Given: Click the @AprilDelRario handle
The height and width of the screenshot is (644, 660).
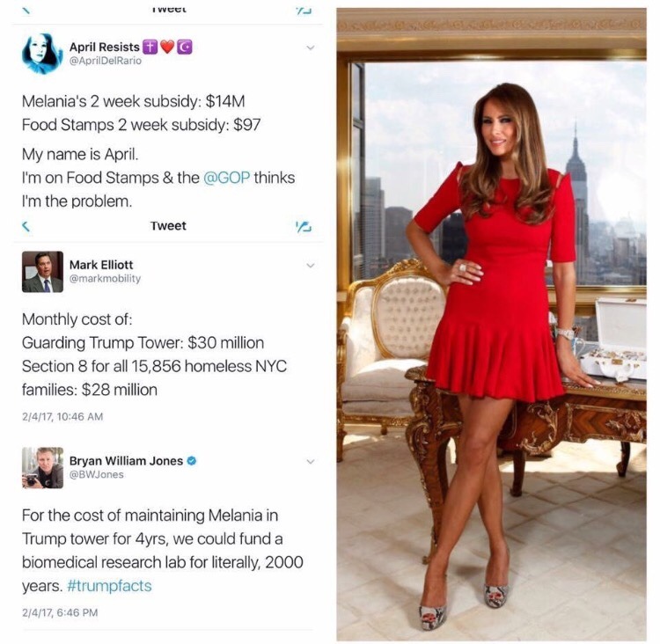Looking at the screenshot, I should click(x=106, y=61).
